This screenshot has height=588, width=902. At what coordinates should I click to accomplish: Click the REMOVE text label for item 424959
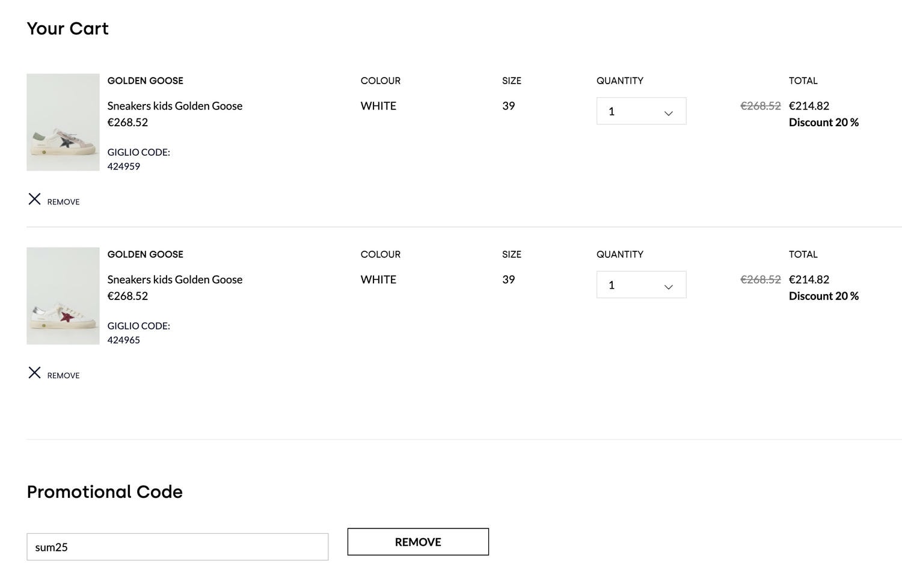(x=63, y=202)
